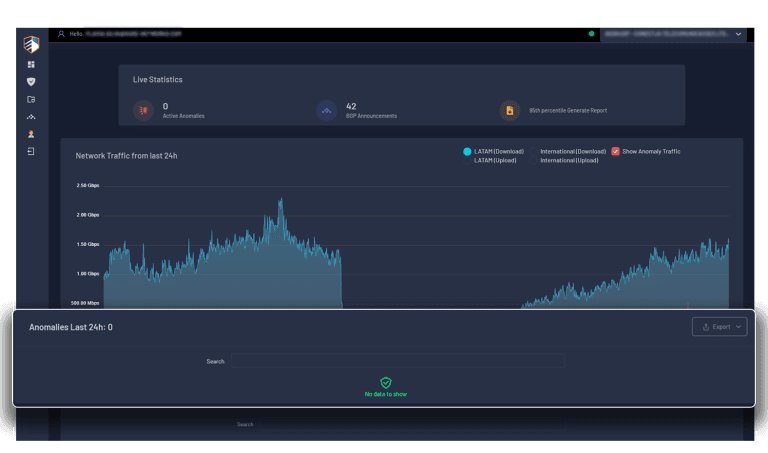768x453 pixels.
Task: Toggle the LATAM (Upload) series
Action: coord(496,160)
